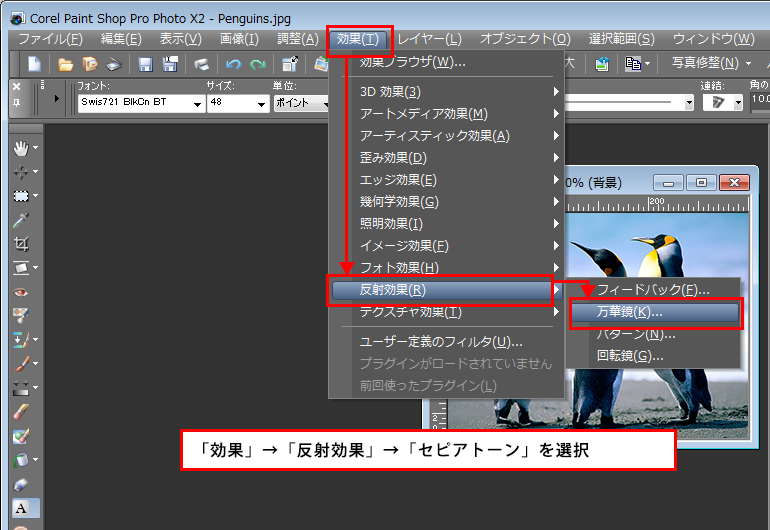Select フィードバック(F)... entry

(654, 290)
